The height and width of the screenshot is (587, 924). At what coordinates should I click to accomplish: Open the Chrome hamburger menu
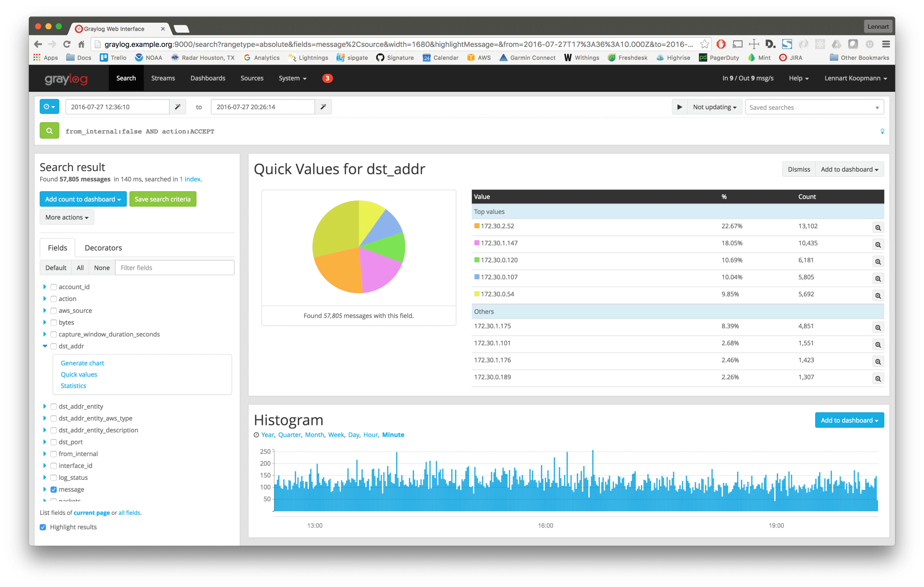coord(886,44)
